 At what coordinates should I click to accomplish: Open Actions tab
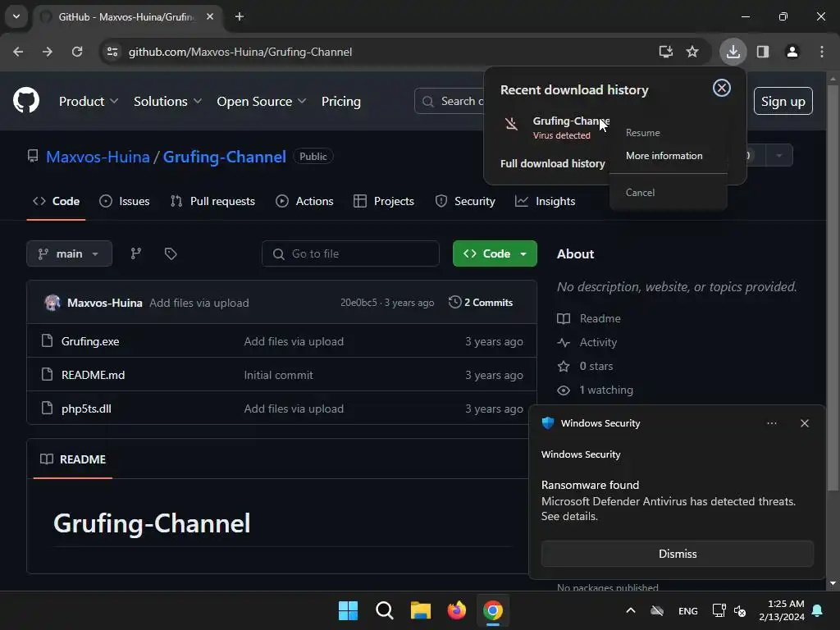click(304, 202)
